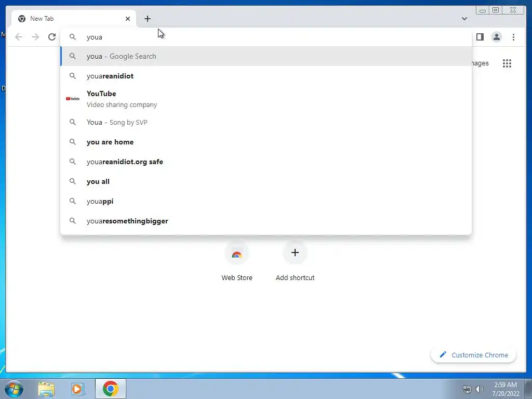This screenshot has height=399, width=532.
Task: Click the Show desktop strip
Action: [528, 389]
